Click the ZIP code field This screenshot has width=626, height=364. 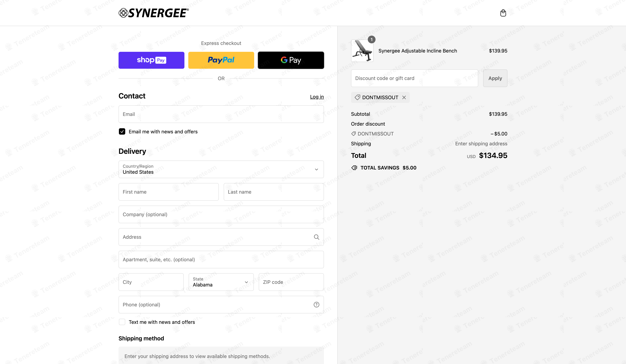[x=291, y=282]
